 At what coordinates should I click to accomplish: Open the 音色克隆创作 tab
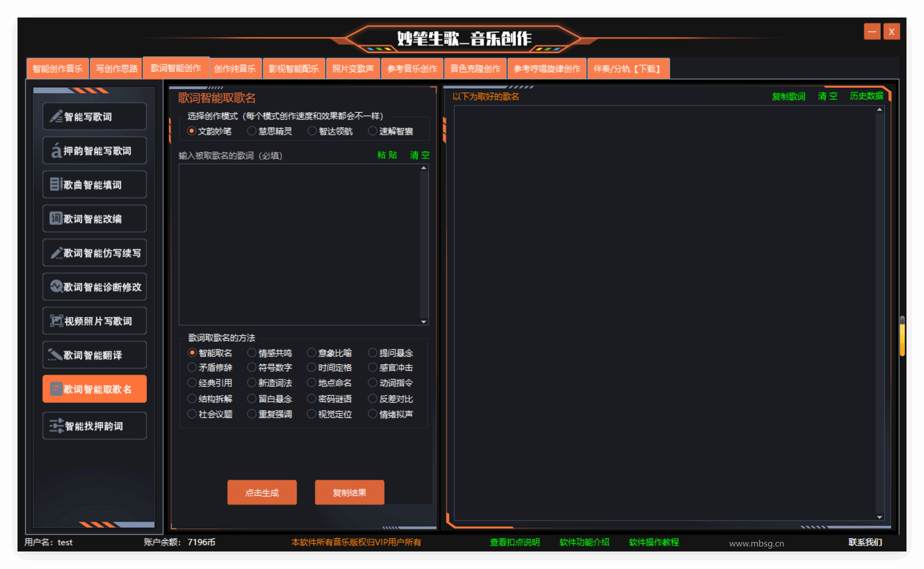475,68
